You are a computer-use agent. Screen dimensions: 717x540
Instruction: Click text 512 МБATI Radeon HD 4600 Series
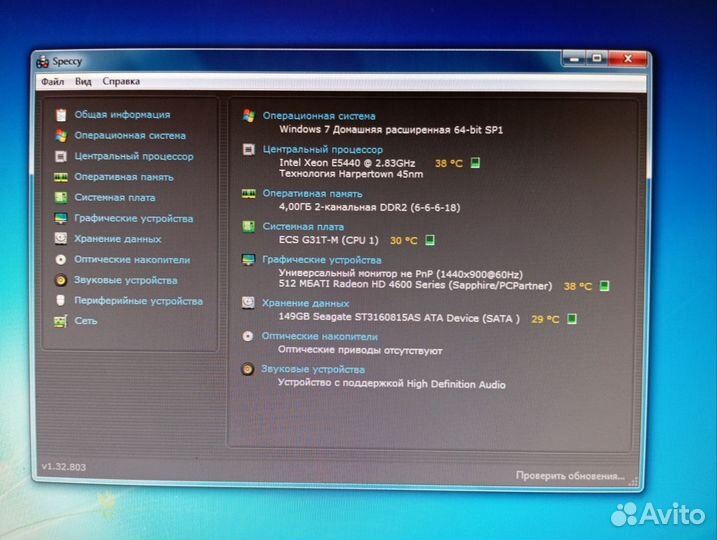362,284
